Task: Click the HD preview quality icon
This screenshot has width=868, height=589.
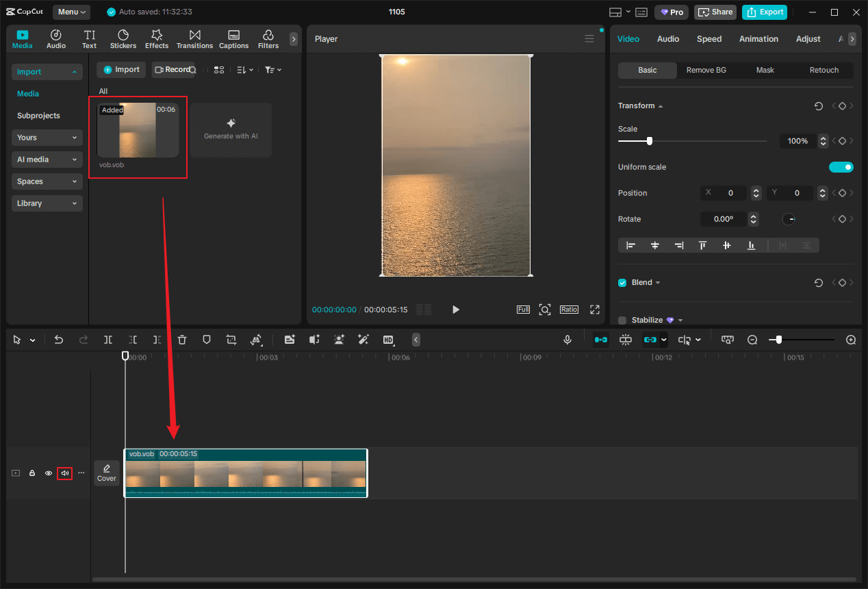Action: click(x=388, y=339)
